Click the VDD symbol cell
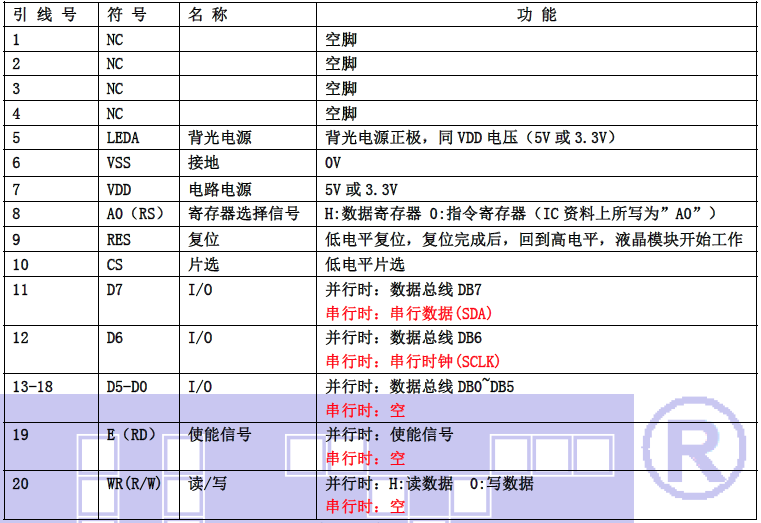761x523 pixels. click(x=118, y=188)
